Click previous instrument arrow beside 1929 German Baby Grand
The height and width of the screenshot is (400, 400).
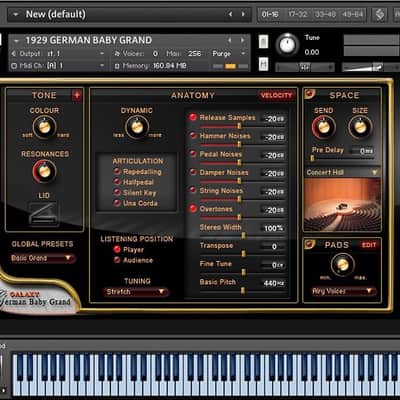click(230, 40)
